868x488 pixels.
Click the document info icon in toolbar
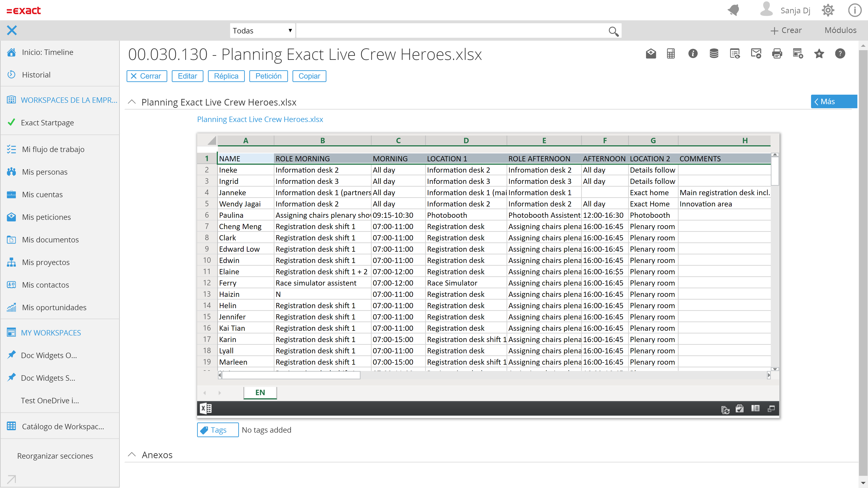(693, 54)
